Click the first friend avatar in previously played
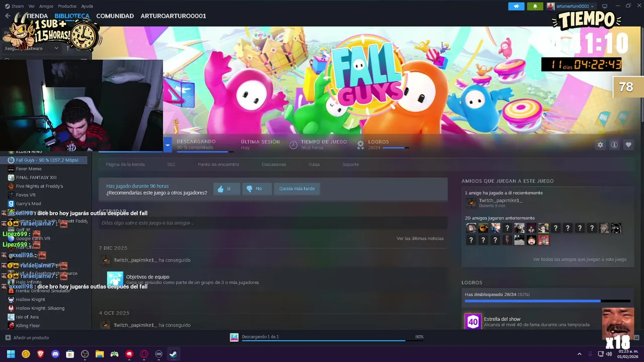The image size is (644, 362). click(x=471, y=228)
